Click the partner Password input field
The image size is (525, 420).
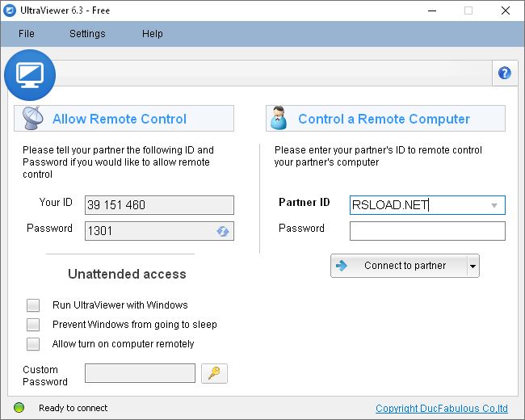tap(427, 231)
